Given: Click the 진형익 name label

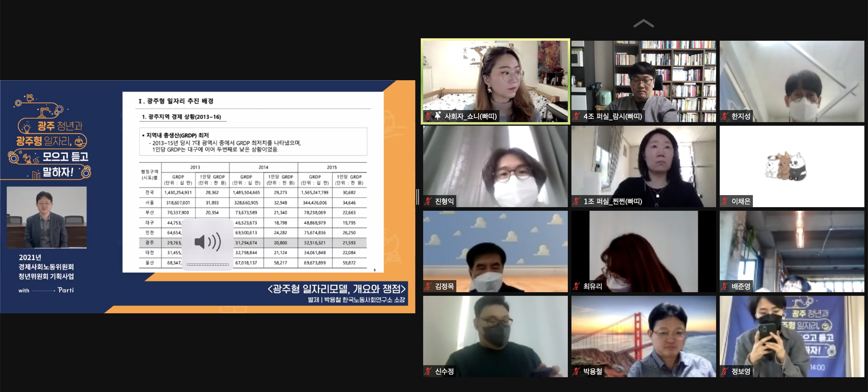Looking at the screenshot, I should [444, 201].
